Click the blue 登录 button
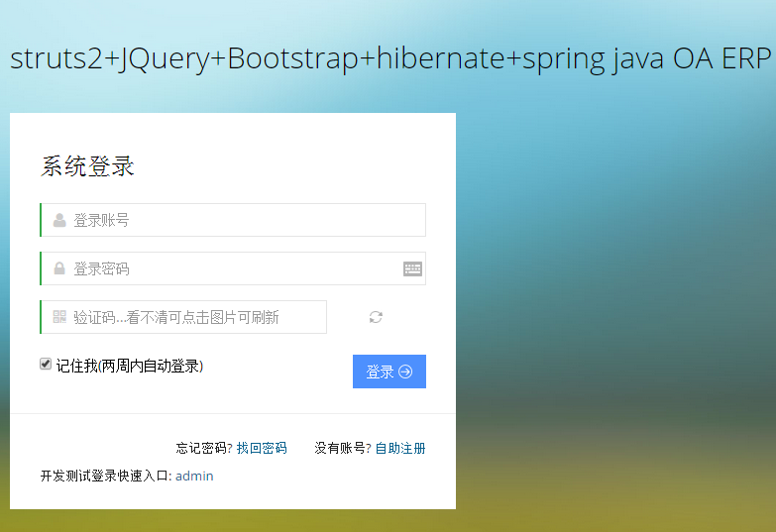The height and width of the screenshot is (532, 776). (x=388, y=372)
